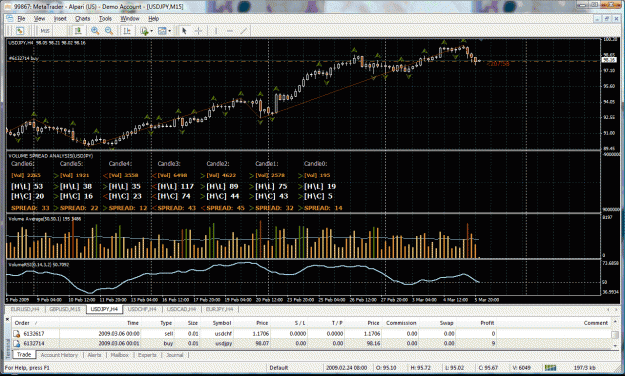Open the Help menu

[153, 19]
